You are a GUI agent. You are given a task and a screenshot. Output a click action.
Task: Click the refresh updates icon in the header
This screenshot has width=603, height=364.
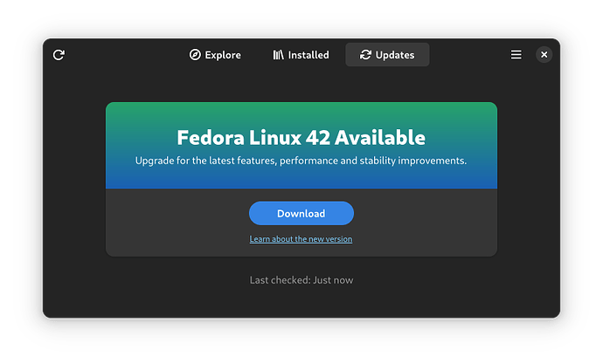click(x=59, y=55)
